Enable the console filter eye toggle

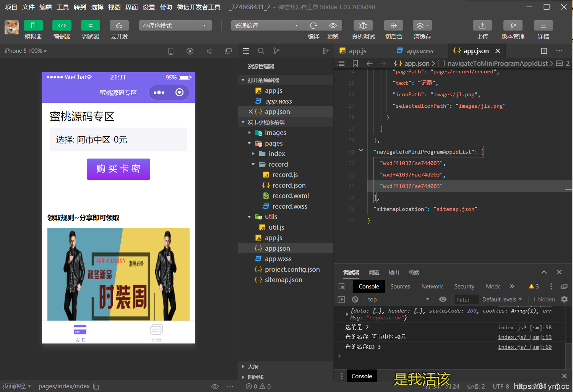tap(443, 299)
